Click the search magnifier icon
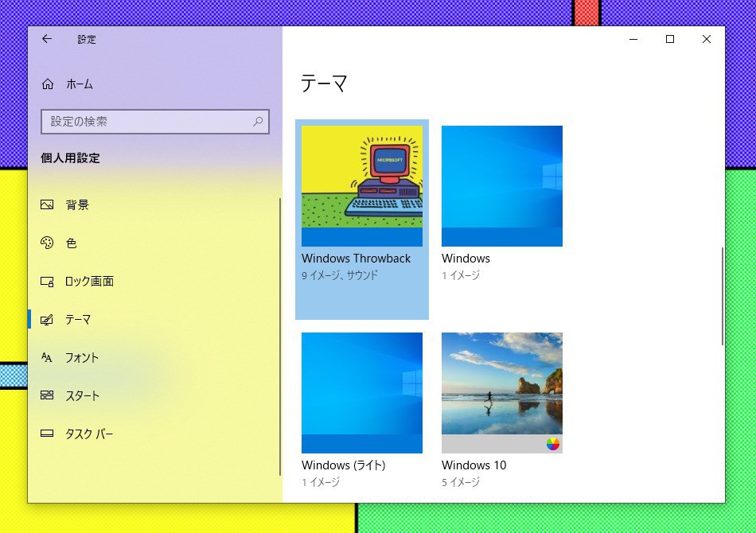 (258, 122)
